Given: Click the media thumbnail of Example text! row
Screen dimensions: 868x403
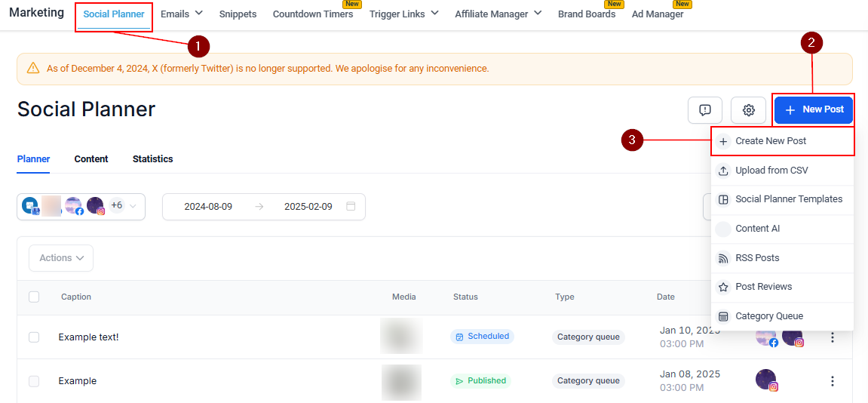Looking at the screenshot, I should [401, 336].
